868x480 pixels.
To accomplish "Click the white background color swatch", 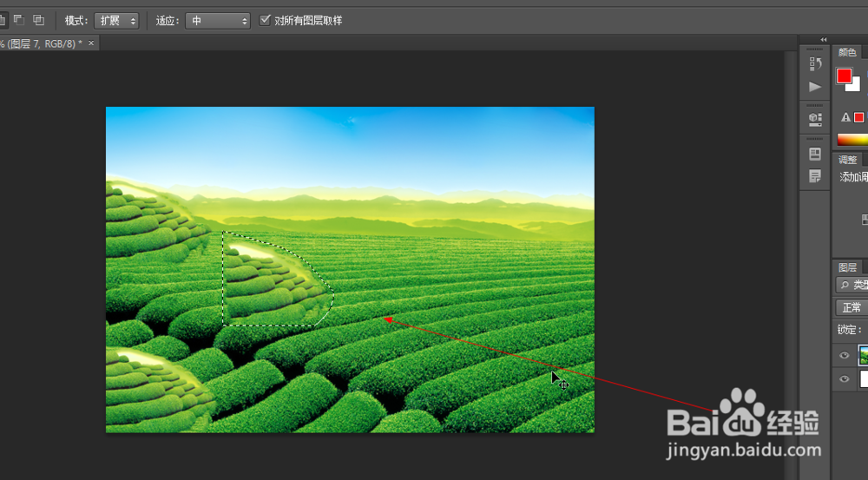I will [855, 86].
